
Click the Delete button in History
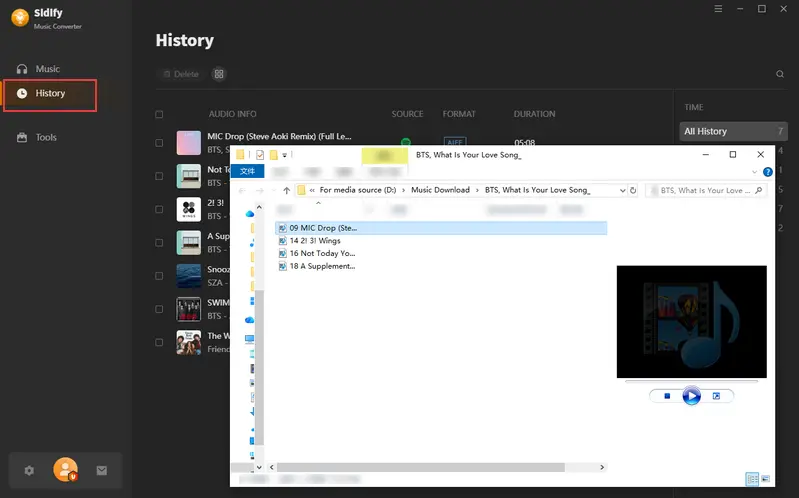[181, 74]
